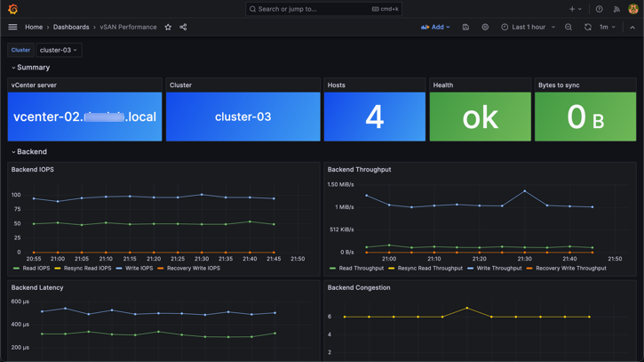Open the help question mark icon
Viewport: 644px width, 362px height.
click(600, 9)
